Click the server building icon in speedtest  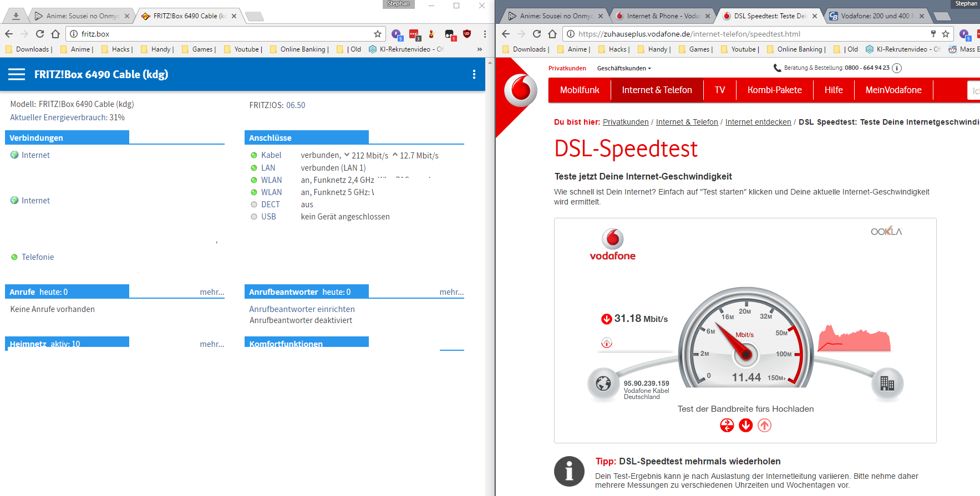[887, 383]
